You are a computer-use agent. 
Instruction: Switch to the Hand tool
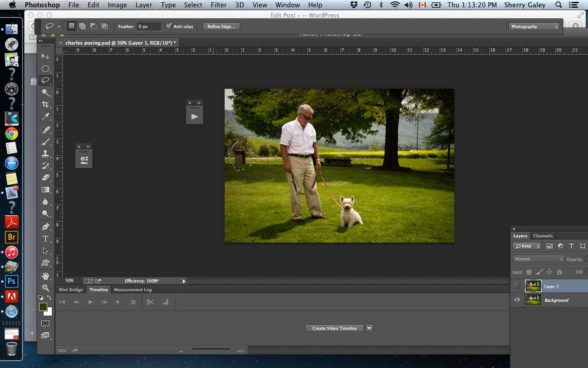(45, 276)
